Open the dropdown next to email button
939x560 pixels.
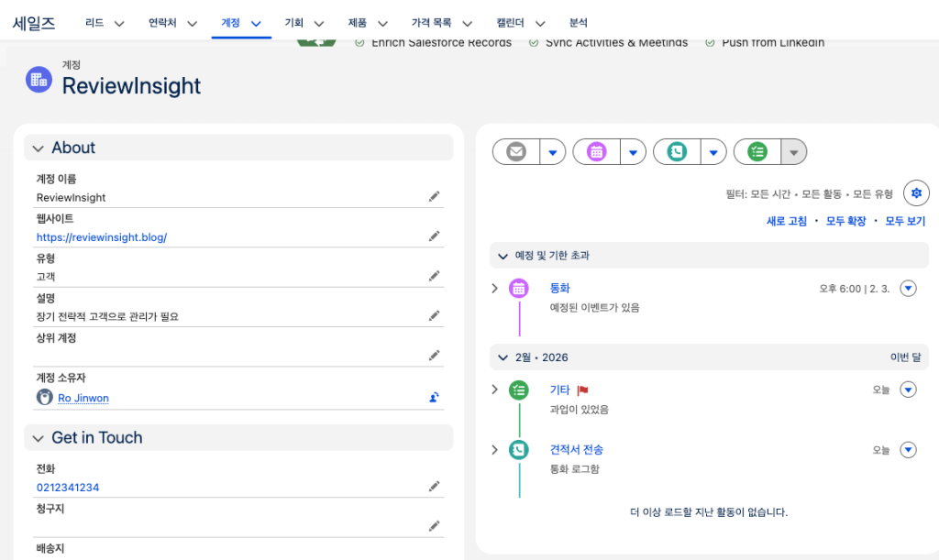(552, 152)
